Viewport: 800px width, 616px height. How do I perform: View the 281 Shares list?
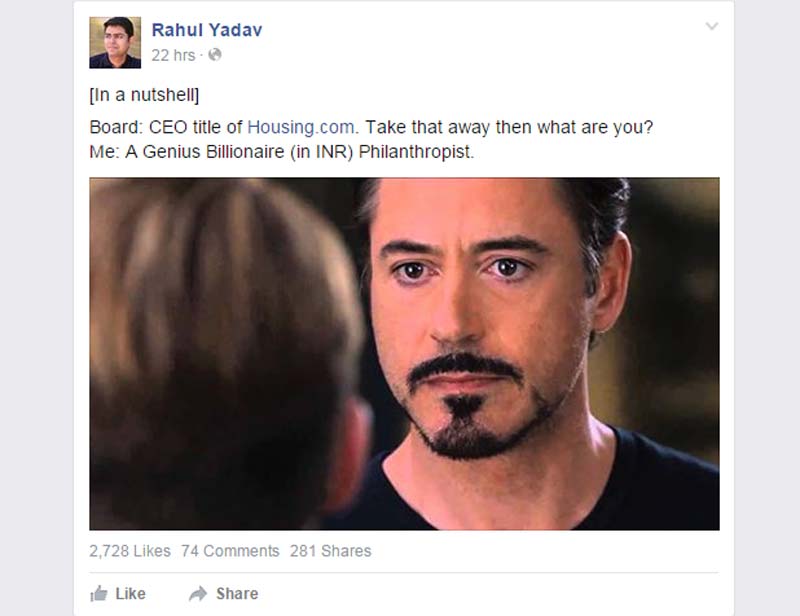(x=331, y=551)
